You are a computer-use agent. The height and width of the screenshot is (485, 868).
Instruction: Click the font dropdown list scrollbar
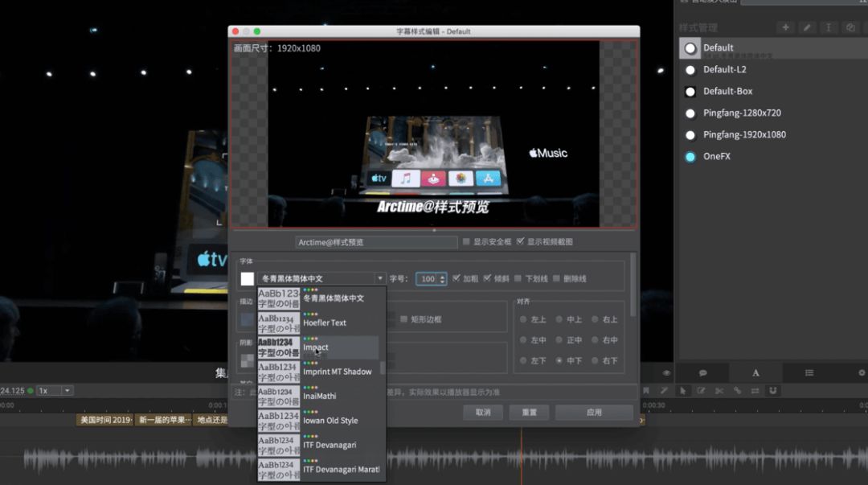[x=383, y=368]
